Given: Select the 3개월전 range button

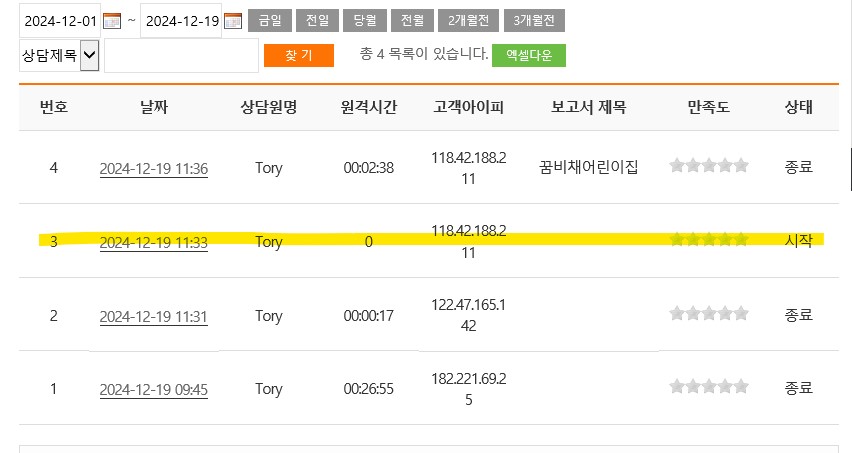Looking at the screenshot, I should tap(534, 21).
